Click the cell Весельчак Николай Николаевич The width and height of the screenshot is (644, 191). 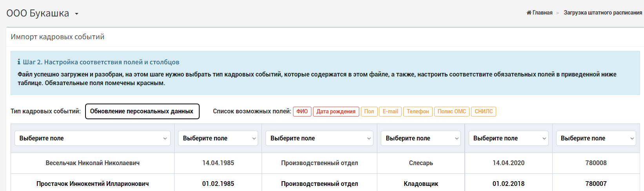click(x=93, y=163)
